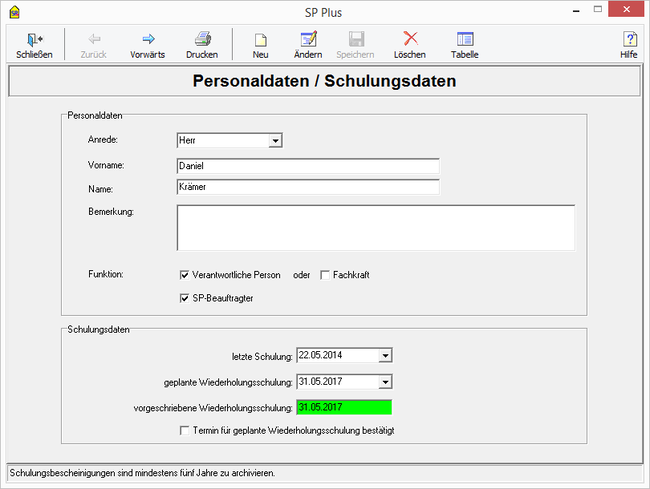Open geplante Wiederholungsschulung date picker

click(x=386, y=381)
